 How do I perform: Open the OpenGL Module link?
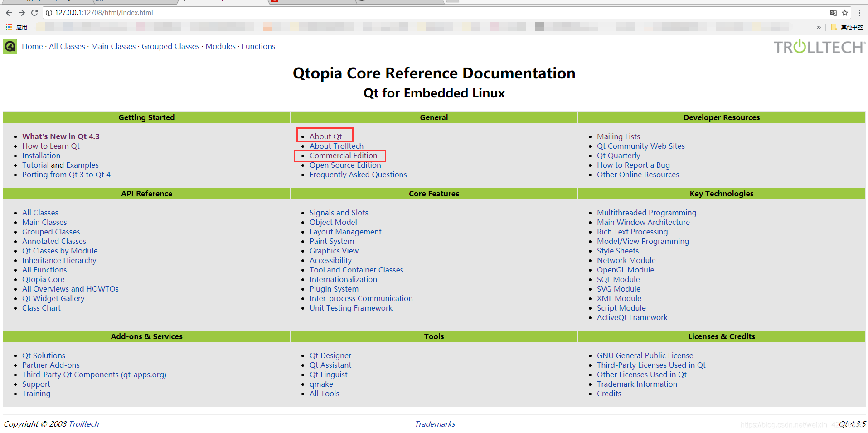pyautogui.click(x=626, y=270)
